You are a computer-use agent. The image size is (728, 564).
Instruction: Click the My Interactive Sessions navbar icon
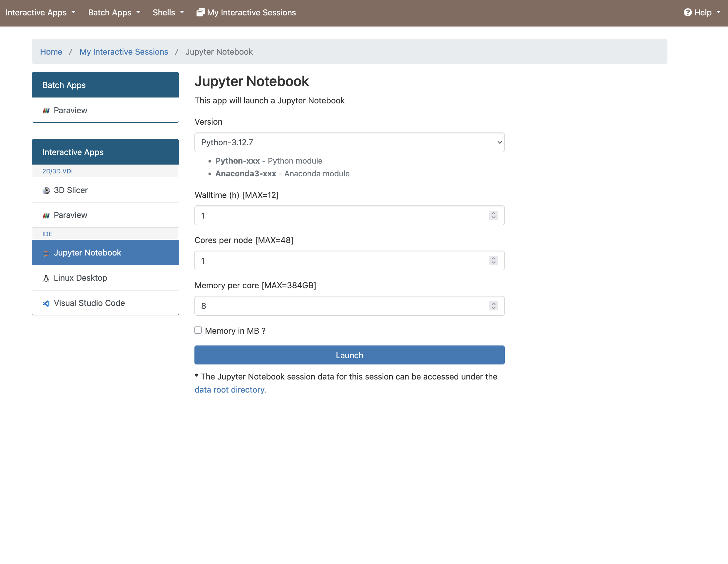(200, 13)
